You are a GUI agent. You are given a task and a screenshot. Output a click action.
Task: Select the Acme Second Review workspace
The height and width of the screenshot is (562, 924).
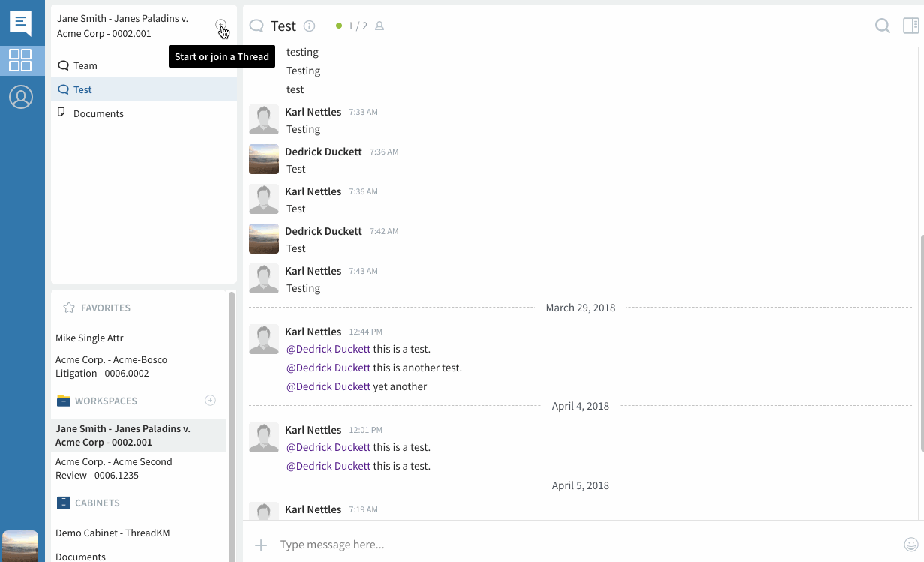113,467
